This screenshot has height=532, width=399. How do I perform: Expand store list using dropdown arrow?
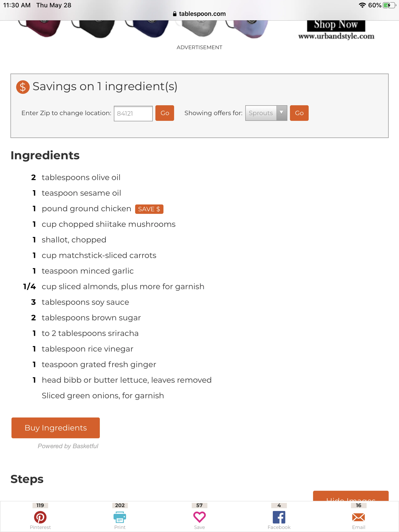pos(282,113)
